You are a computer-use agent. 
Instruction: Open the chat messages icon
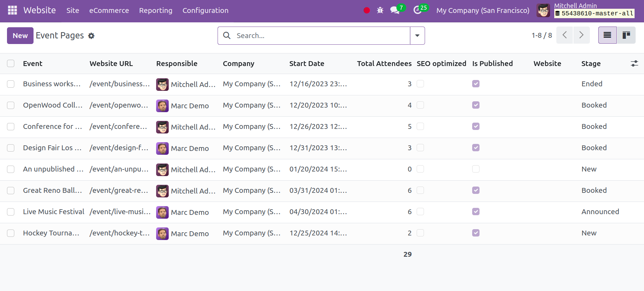(395, 10)
